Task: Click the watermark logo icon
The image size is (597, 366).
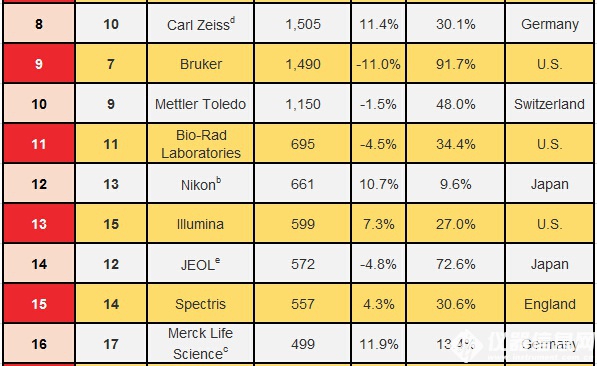Action: [468, 346]
